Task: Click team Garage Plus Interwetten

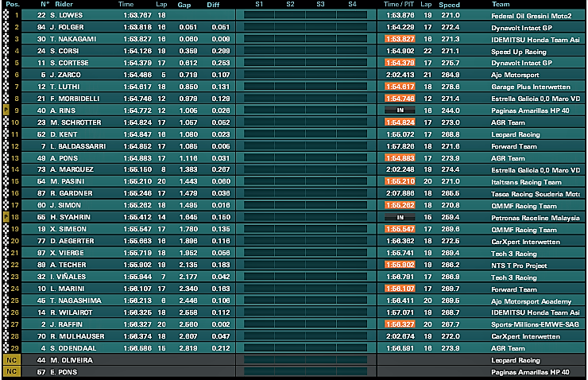Action: click(531, 87)
